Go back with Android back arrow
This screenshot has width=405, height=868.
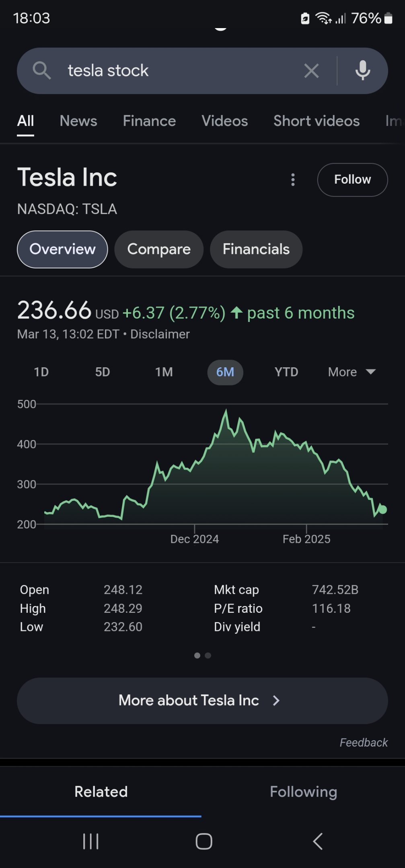318,841
